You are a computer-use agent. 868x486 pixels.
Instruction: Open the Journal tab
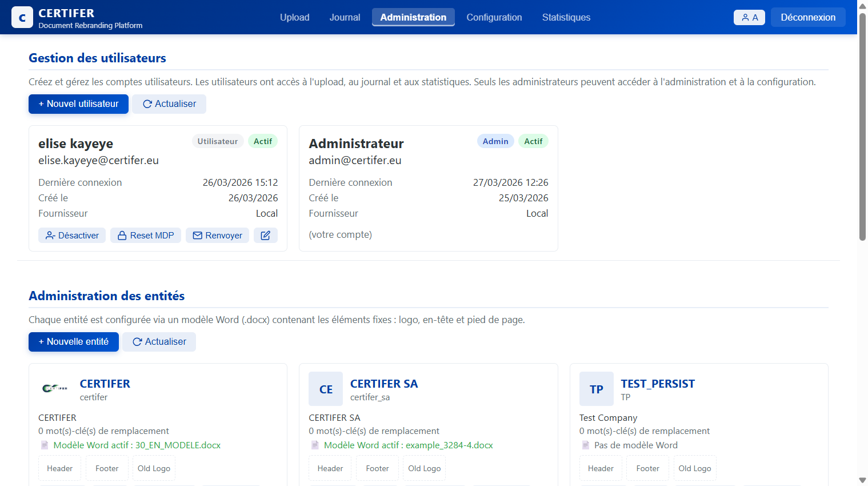tap(345, 17)
